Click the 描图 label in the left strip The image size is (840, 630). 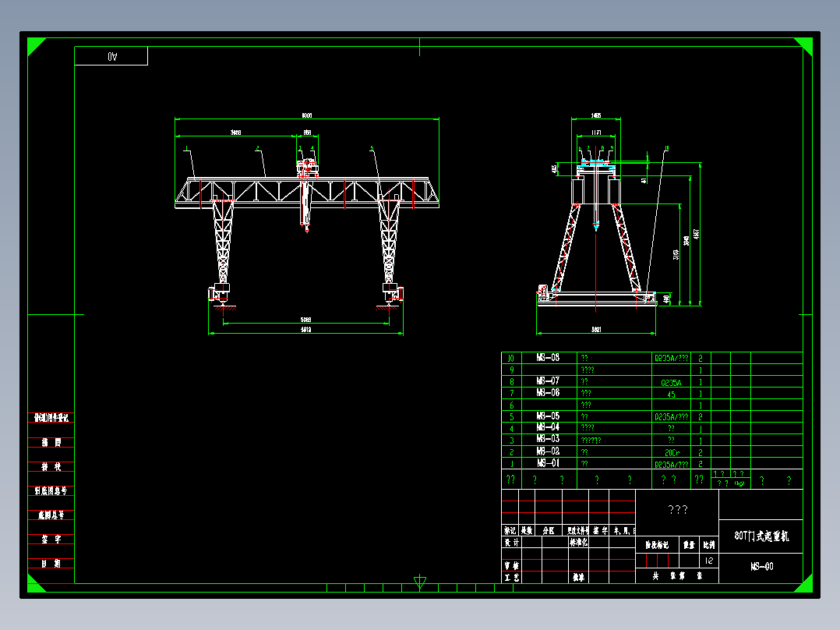pyautogui.click(x=51, y=442)
